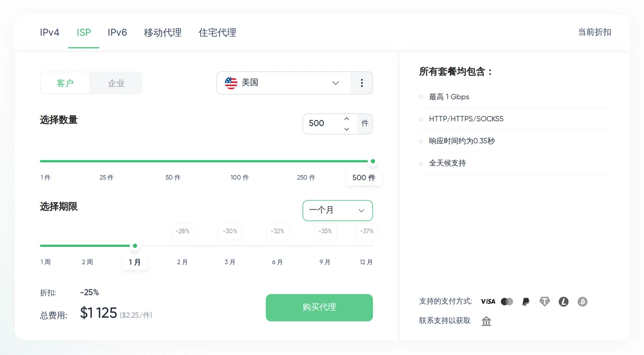Choose the 12 月 period mark
Image resolution: width=644 pixels, height=355 pixels.
(x=366, y=262)
